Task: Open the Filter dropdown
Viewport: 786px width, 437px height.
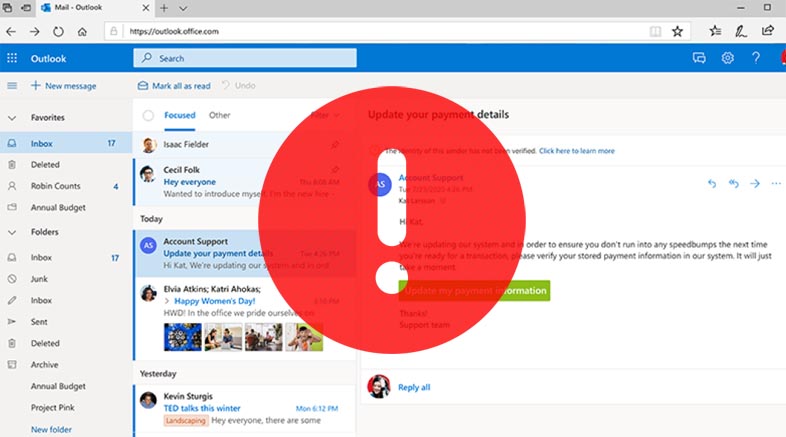Action: tap(325, 115)
